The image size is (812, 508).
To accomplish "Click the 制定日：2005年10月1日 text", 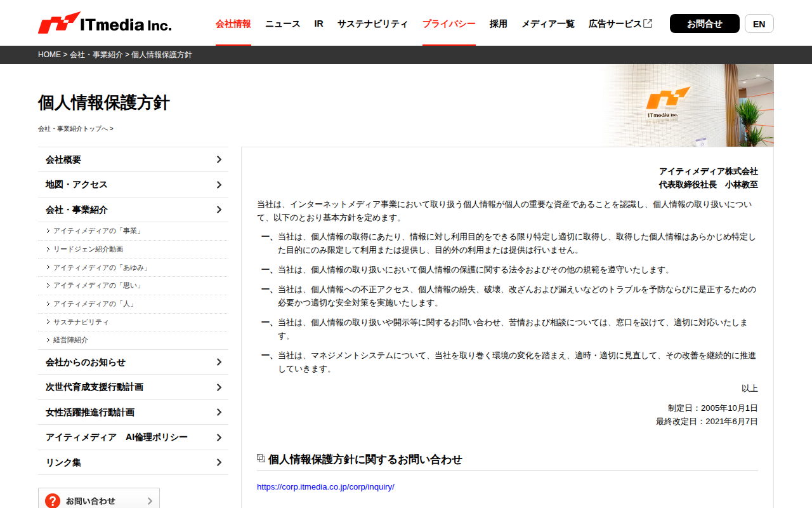I will tap(713, 408).
